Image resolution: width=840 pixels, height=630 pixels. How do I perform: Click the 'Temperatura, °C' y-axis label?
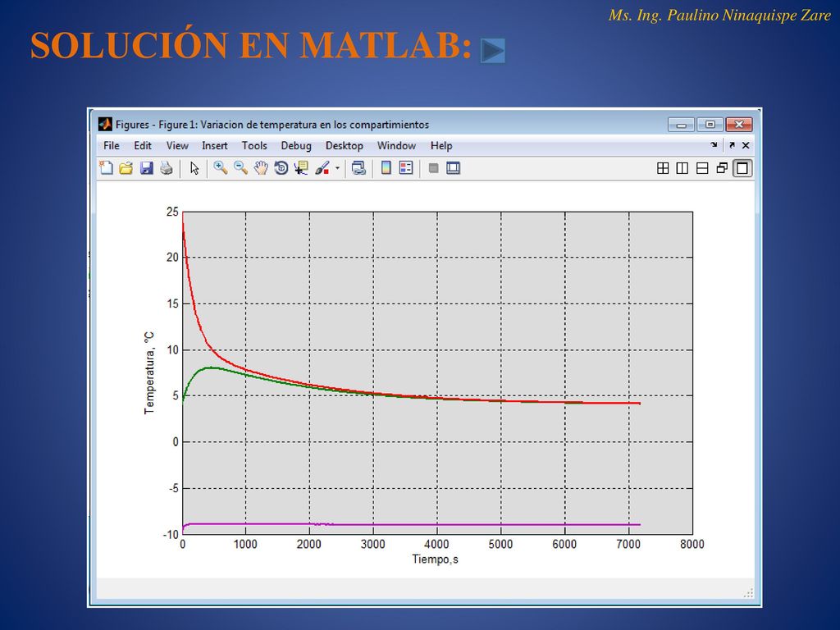click(149, 373)
